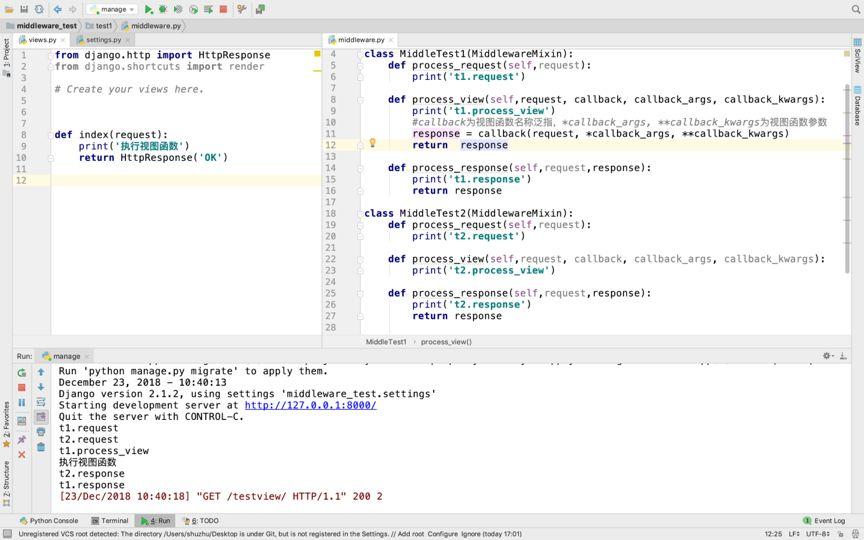Toggle soft-wrap in the Run console

click(x=41, y=402)
